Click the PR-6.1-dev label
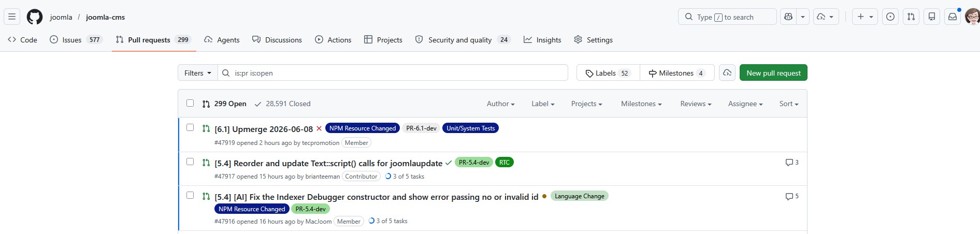Viewport: 980px width, 234px height. click(x=421, y=128)
